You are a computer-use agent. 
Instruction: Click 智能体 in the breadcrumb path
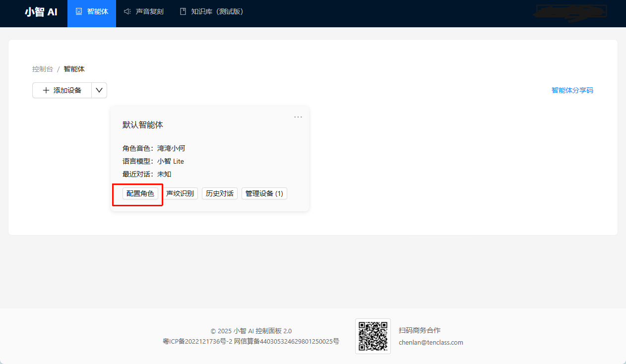pyautogui.click(x=74, y=69)
